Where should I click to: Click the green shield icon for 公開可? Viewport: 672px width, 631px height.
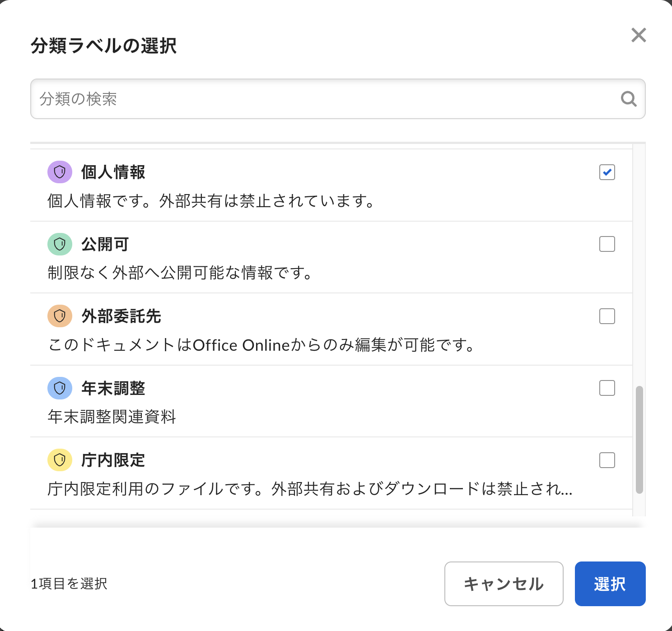click(x=60, y=244)
